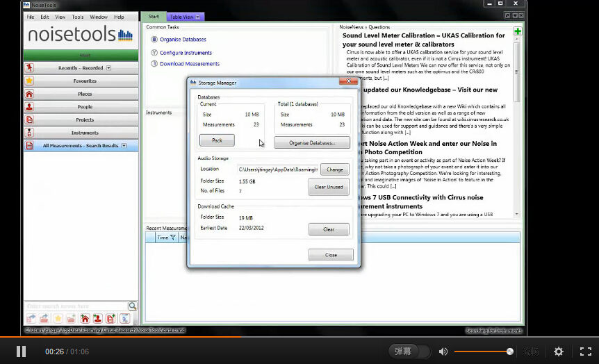Open the Edit menu
The height and width of the screenshot is (364, 599).
pyautogui.click(x=44, y=17)
